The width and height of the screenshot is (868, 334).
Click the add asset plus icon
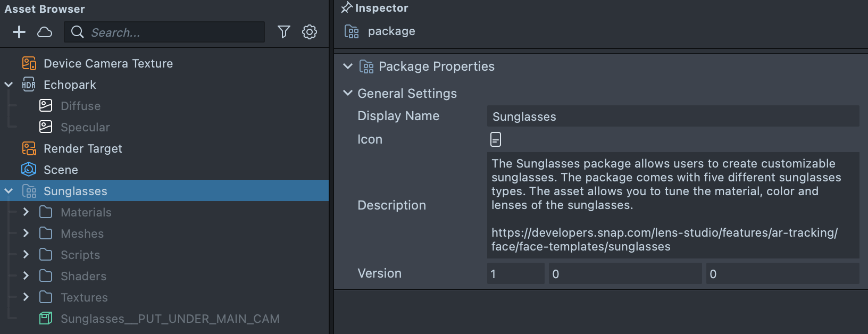[x=19, y=32]
